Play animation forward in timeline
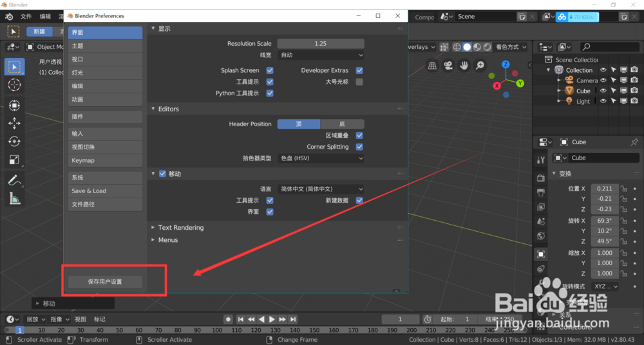This screenshot has height=345, width=644. [272, 319]
